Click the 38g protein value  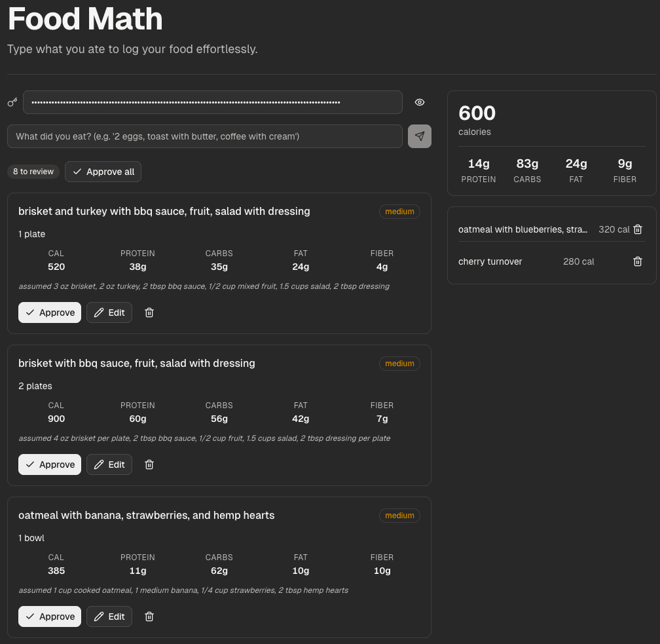point(137,267)
